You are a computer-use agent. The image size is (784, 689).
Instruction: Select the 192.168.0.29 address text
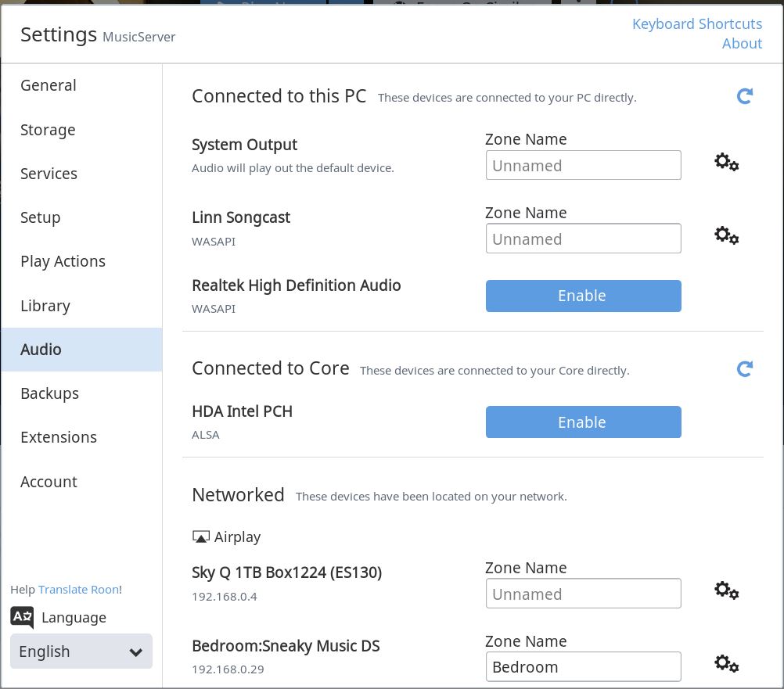[228, 669]
